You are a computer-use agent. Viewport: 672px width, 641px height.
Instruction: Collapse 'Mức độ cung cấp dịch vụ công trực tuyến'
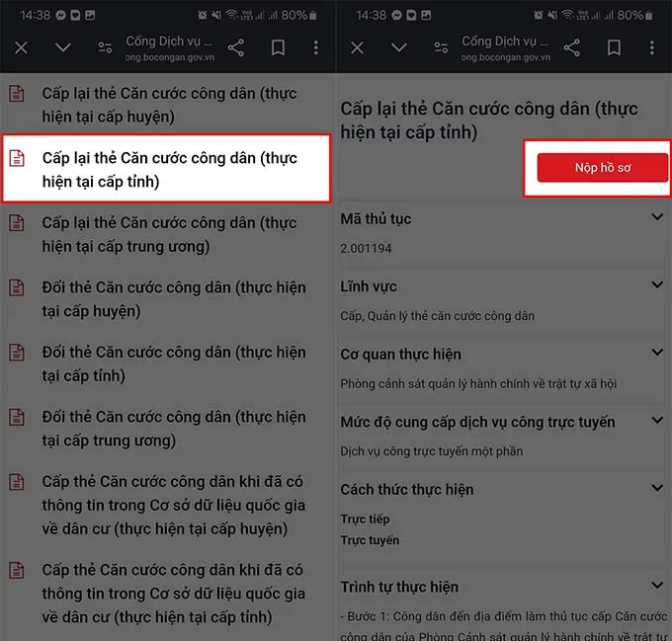click(x=657, y=420)
